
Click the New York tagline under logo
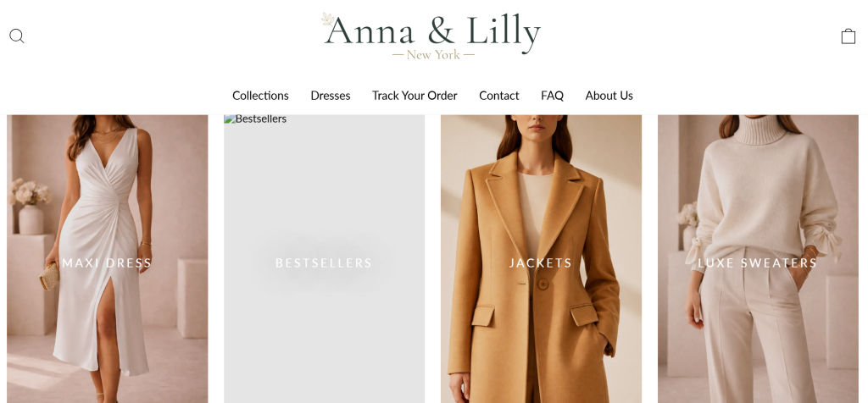point(433,55)
